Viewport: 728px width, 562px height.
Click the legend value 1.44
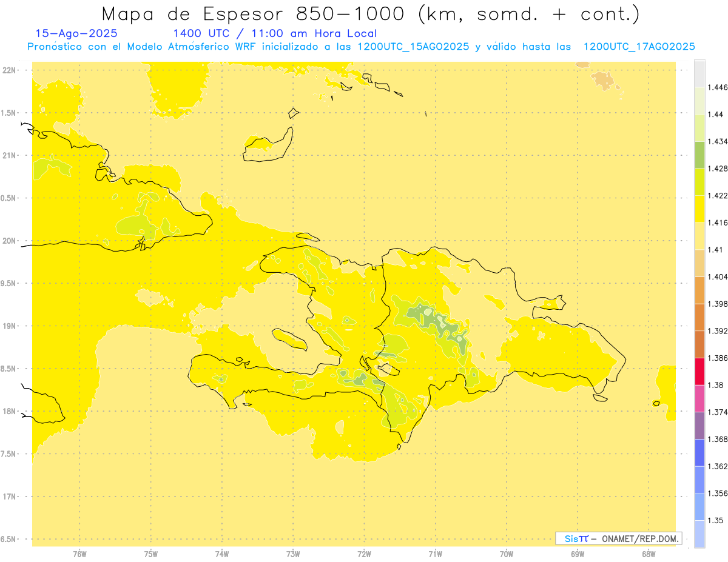tap(716, 114)
